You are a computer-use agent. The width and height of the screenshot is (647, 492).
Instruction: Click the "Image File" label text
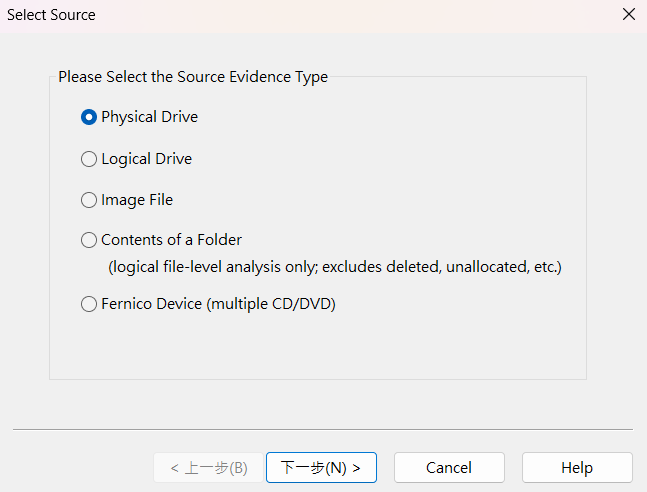click(137, 200)
